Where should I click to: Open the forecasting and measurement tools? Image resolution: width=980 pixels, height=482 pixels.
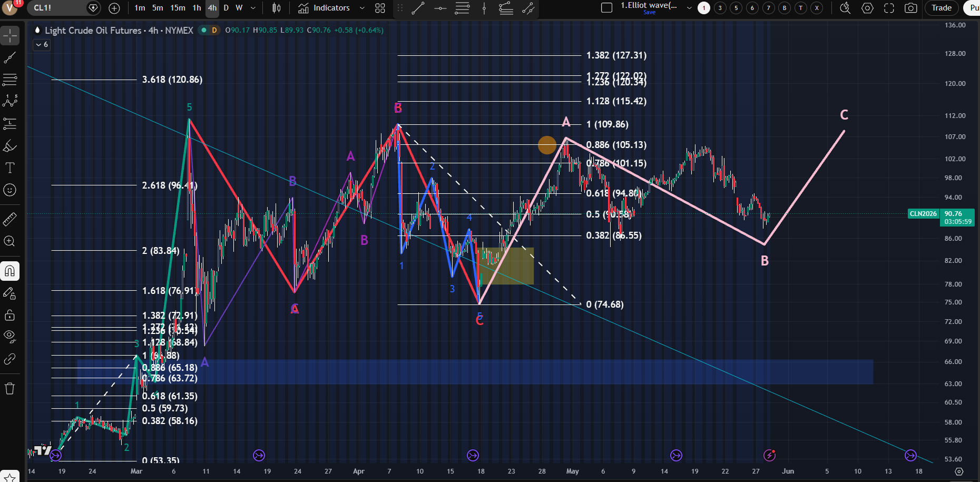point(10,123)
